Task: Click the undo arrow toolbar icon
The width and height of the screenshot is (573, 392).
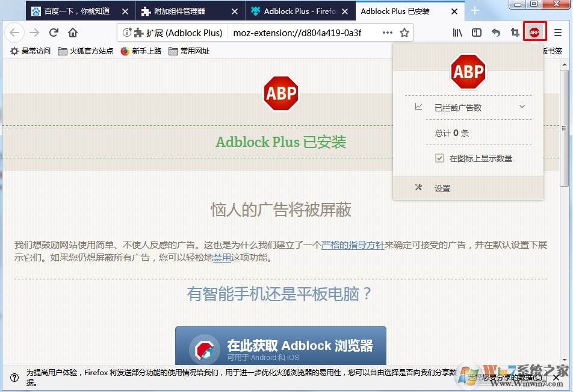Action: tap(496, 33)
